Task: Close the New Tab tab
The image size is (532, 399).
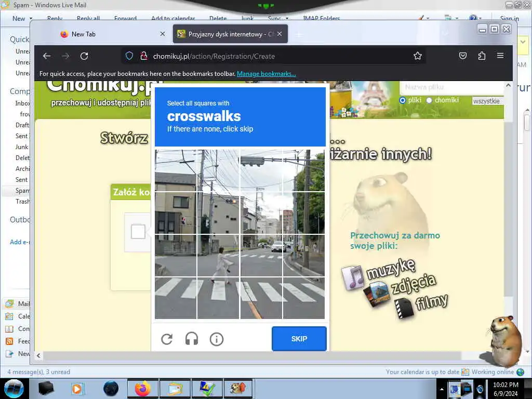Action: point(163,34)
